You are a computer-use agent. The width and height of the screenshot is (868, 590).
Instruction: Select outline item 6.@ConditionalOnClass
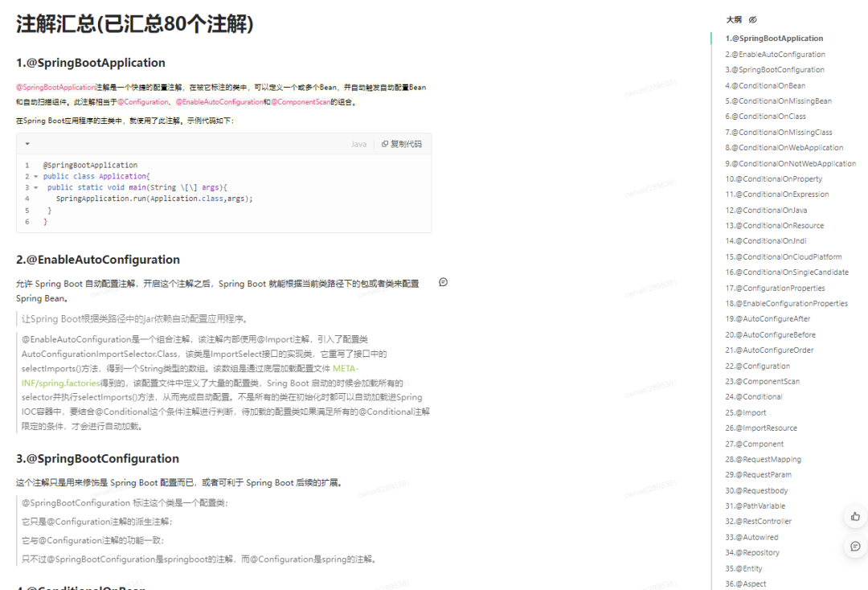(x=765, y=117)
